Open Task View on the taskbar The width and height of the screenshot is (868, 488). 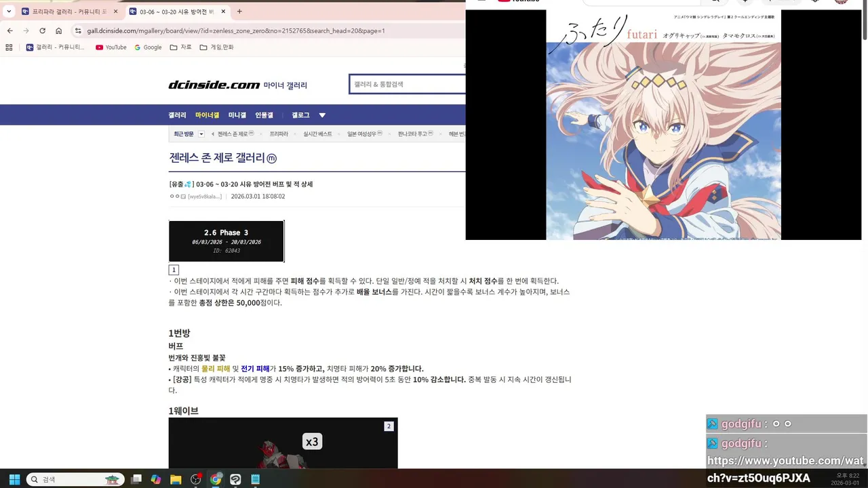(136, 479)
